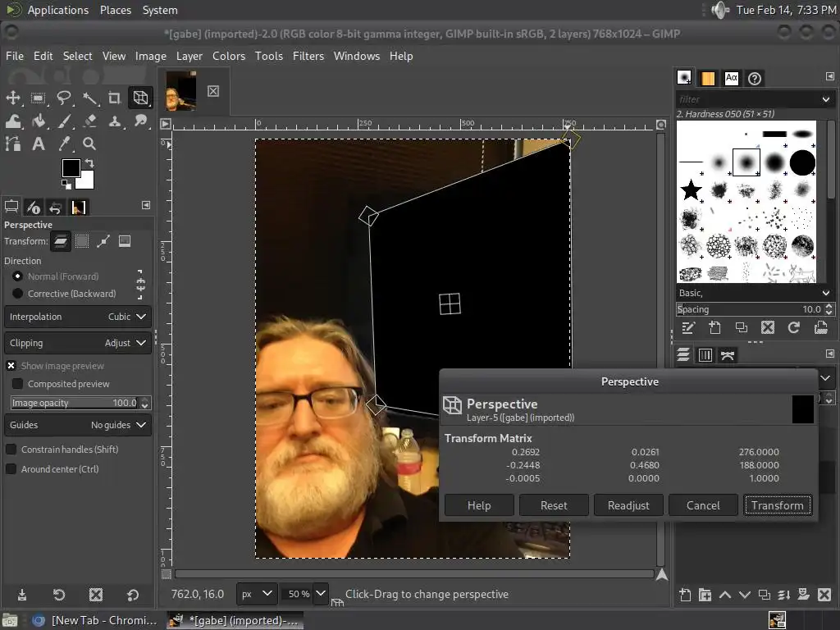This screenshot has width=840, height=630.
Task: Select the Paths tool
Action: click(13, 144)
